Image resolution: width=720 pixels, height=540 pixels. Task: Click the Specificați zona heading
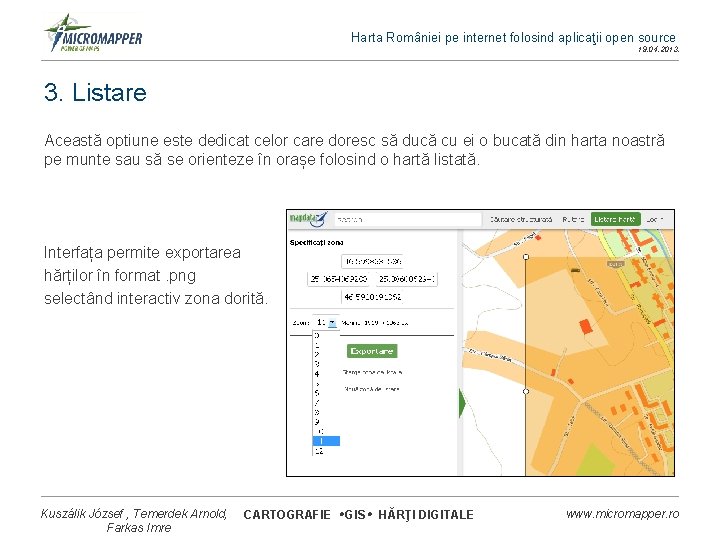316,242
